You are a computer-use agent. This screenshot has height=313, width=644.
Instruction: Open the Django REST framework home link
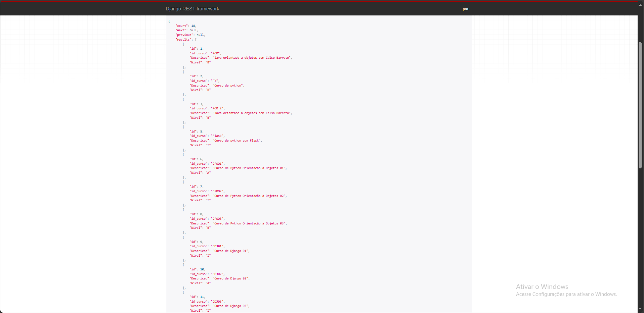pyautogui.click(x=192, y=9)
